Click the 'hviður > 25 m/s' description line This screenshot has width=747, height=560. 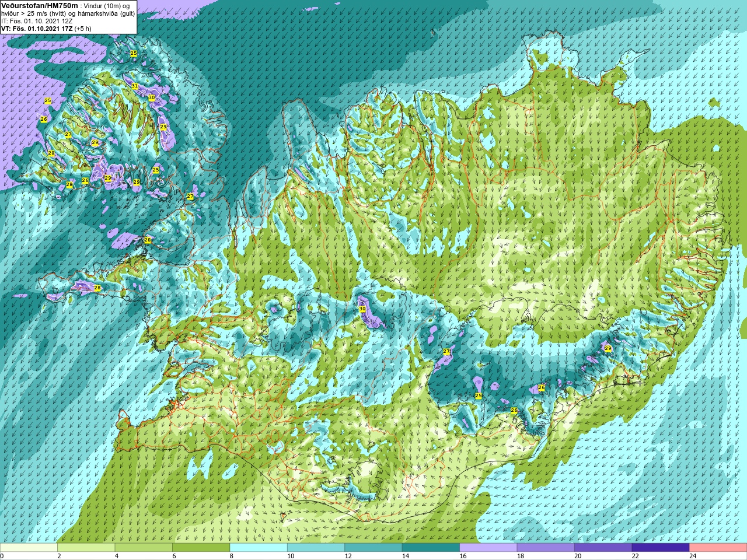(x=68, y=13)
